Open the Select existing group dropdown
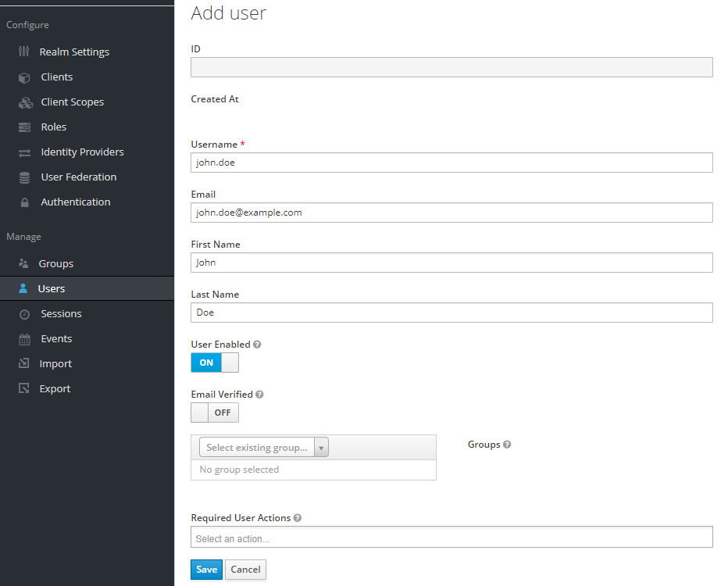Viewport: 728px width, 586px height. click(x=264, y=447)
